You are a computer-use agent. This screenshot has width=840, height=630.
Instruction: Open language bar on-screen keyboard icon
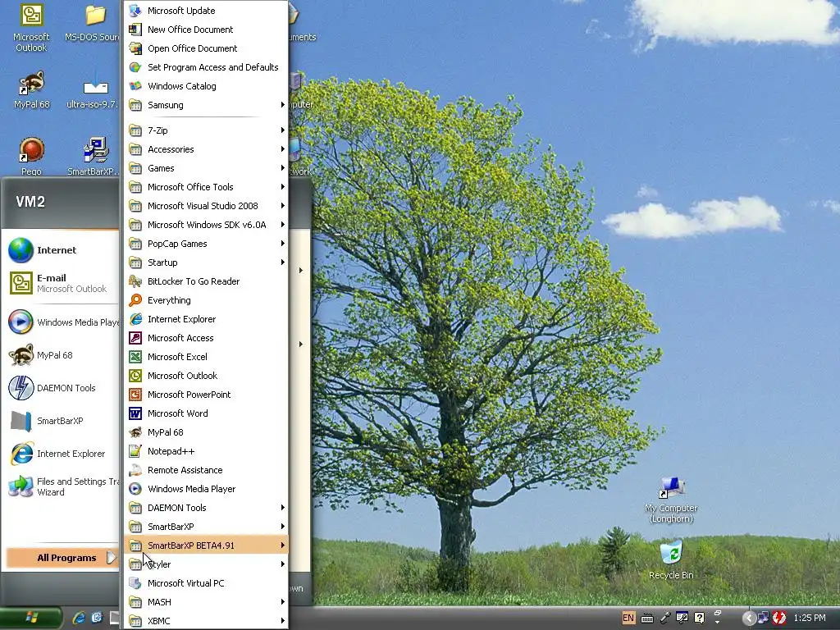point(647,619)
